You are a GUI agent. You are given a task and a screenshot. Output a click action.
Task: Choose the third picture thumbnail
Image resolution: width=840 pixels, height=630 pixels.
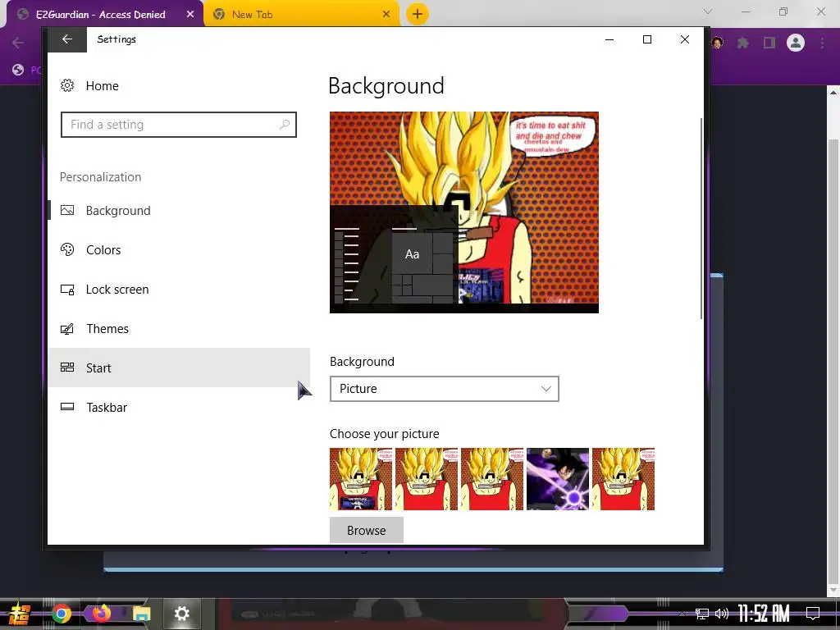point(492,479)
